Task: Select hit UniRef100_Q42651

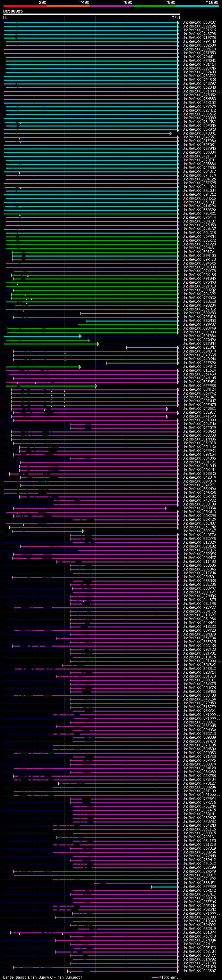Action: coord(199,137)
